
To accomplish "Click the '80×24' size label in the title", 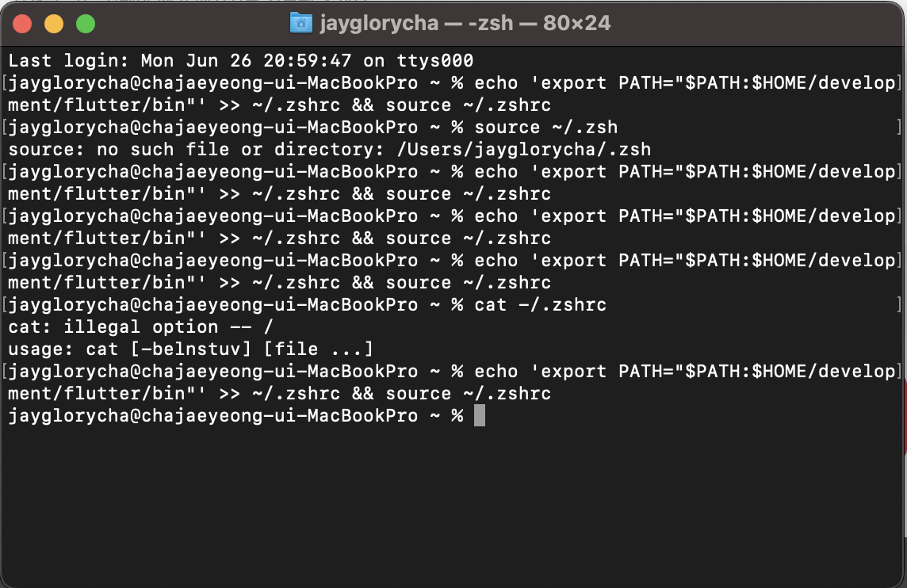I will (x=576, y=23).
